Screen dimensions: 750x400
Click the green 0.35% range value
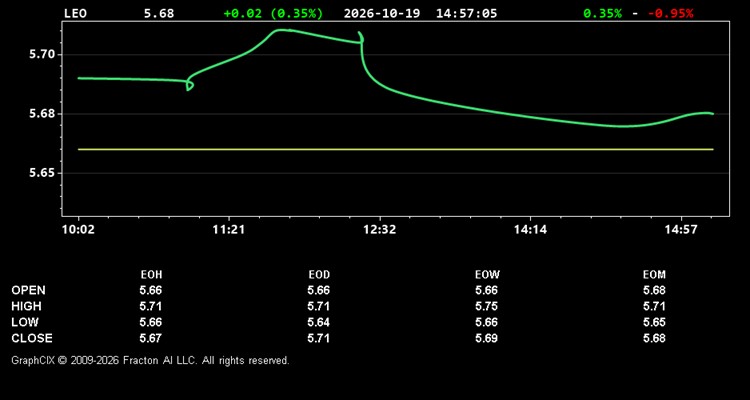603,13
